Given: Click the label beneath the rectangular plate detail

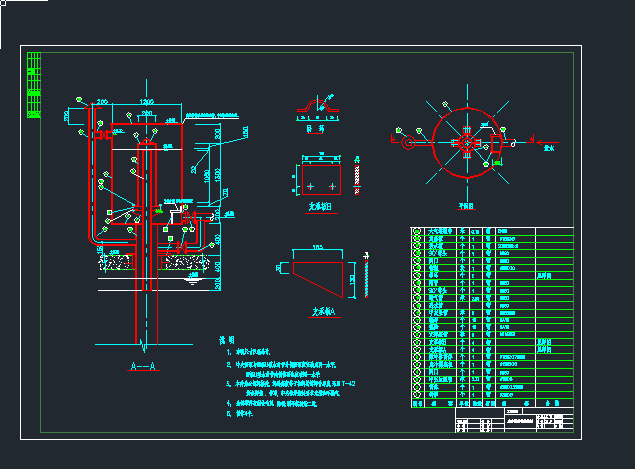Looking at the screenshot, I should pos(320,207).
